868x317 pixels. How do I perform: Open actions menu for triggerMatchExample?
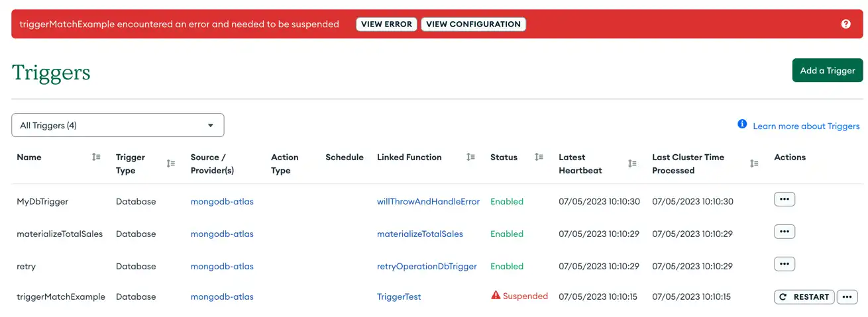pos(847,296)
